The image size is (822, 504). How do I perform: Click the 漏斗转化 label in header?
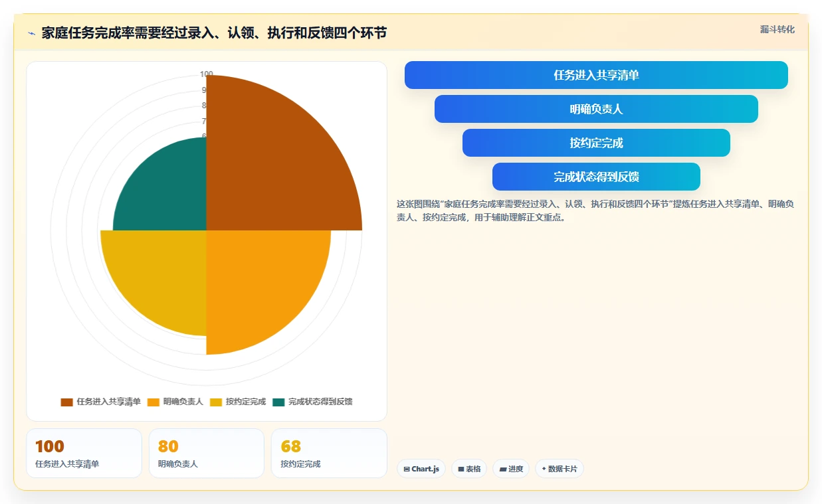pyautogui.click(x=777, y=30)
